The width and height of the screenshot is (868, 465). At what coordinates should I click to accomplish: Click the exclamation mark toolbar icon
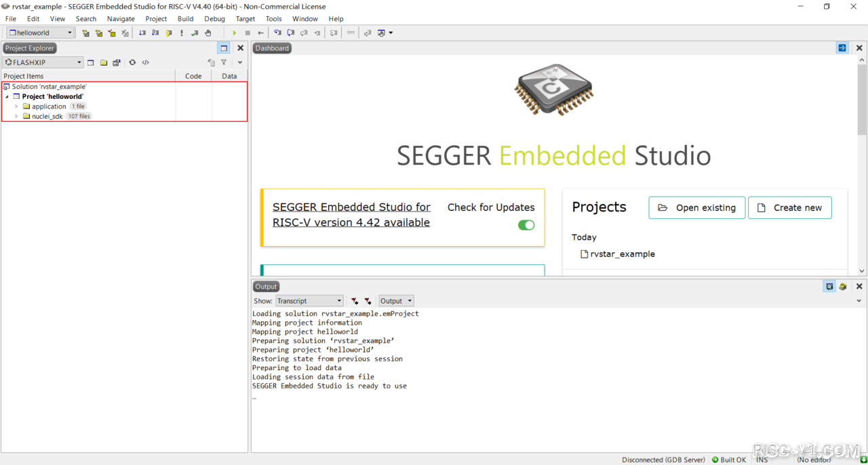182,33
